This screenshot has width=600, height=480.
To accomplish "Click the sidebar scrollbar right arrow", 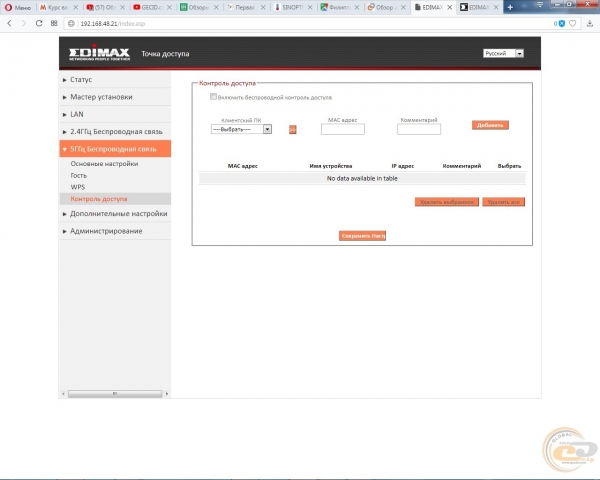I will 167,393.
